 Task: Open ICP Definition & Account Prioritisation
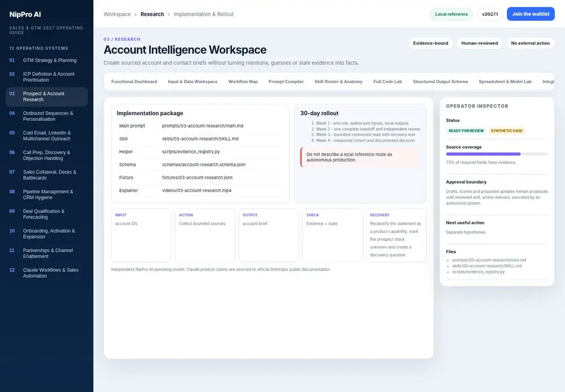pyautogui.click(x=46, y=77)
